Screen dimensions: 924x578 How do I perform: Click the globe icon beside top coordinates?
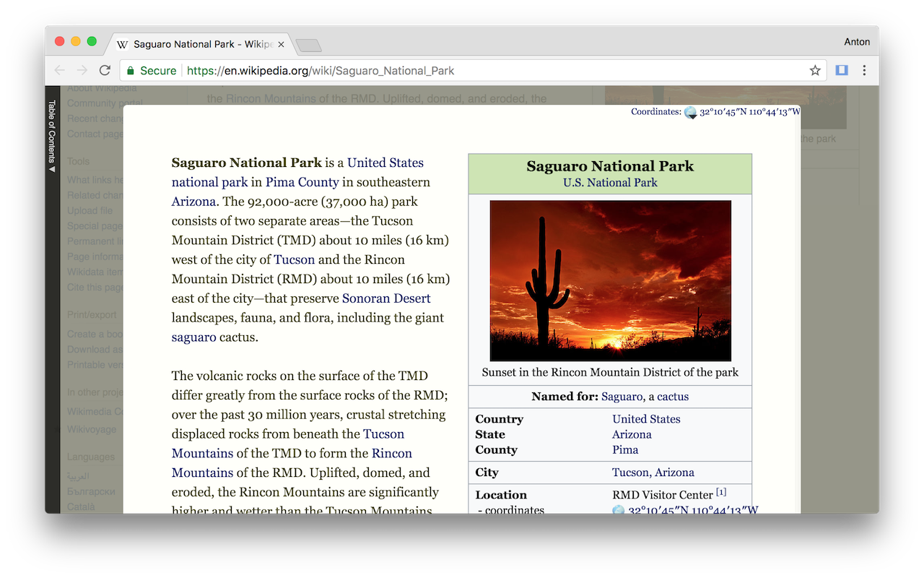[x=690, y=112]
